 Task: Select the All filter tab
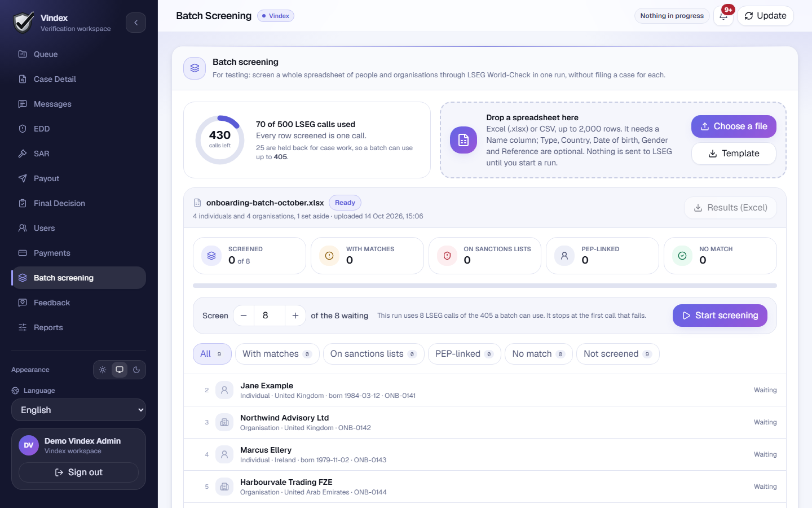pyautogui.click(x=212, y=354)
